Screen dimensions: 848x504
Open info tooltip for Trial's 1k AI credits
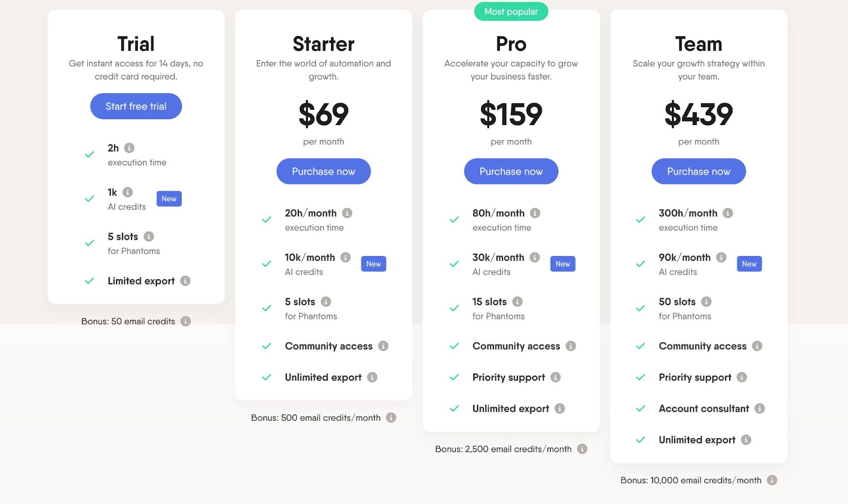[x=129, y=192]
